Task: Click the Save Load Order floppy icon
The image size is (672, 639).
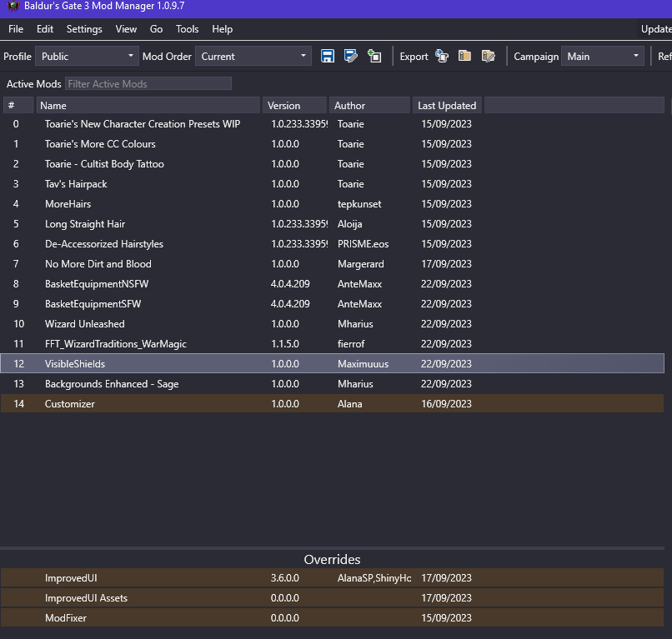Action: [328, 56]
